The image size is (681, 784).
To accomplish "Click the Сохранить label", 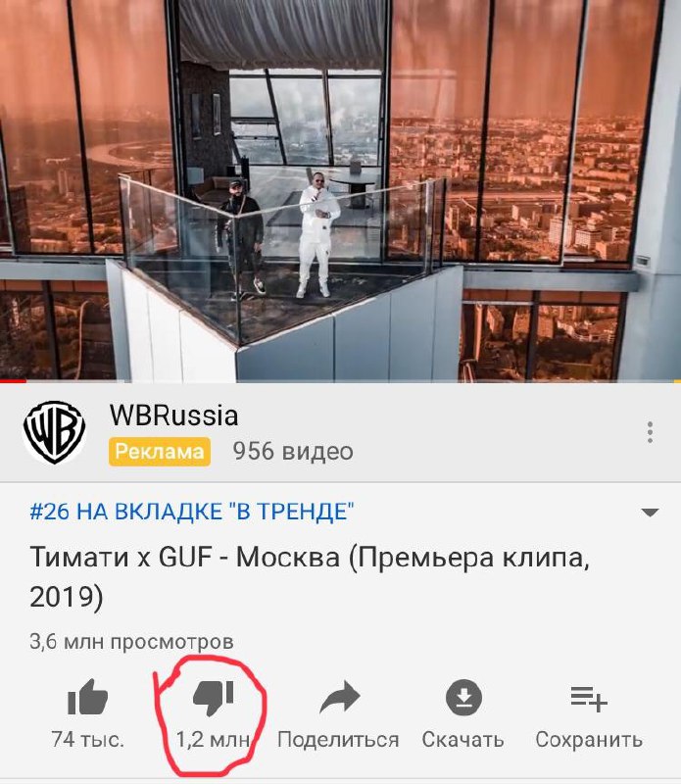I will pos(589,740).
